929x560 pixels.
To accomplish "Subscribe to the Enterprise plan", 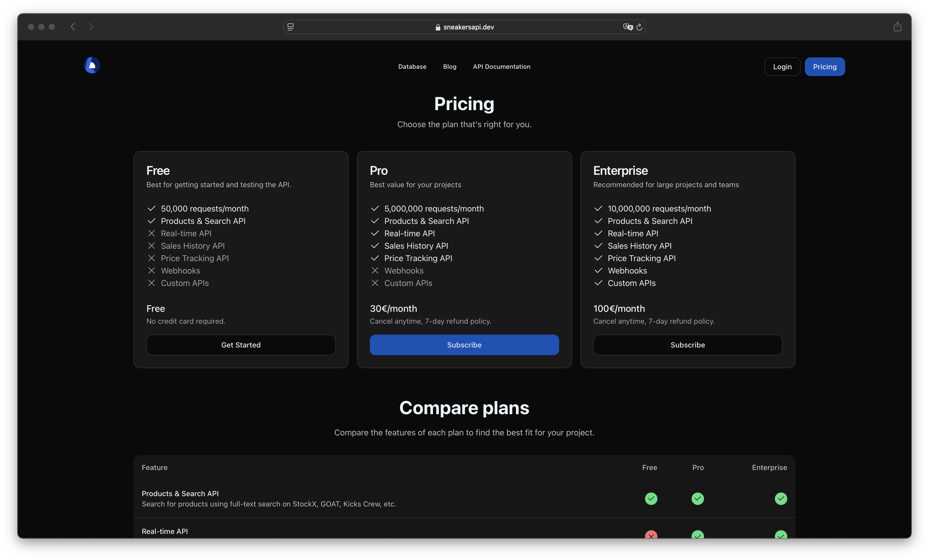I will point(688,345).
